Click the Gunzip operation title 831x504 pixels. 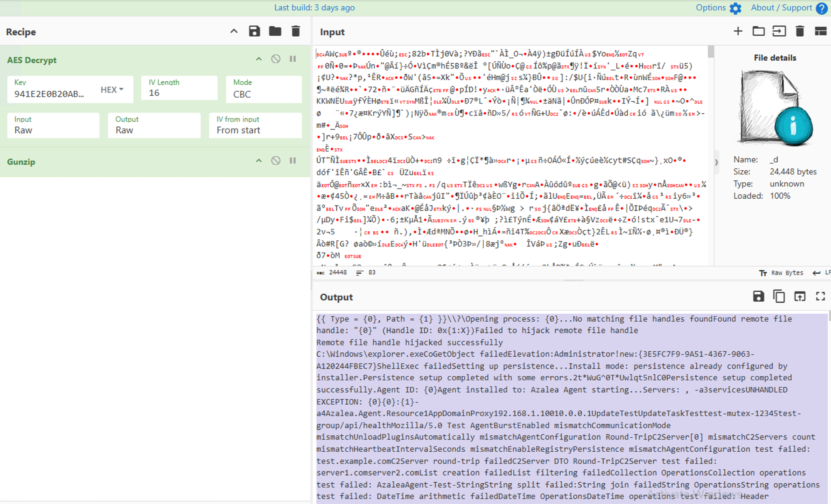(x=21, y=162)
